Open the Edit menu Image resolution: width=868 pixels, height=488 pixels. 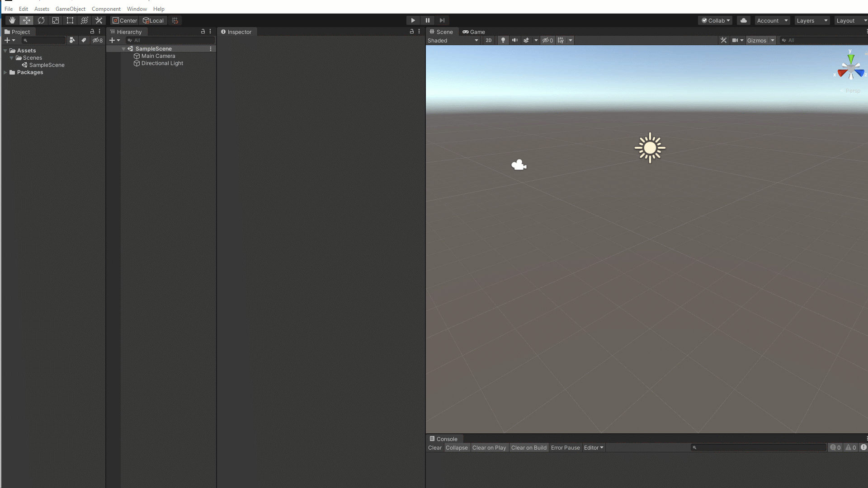coord(24,9)
